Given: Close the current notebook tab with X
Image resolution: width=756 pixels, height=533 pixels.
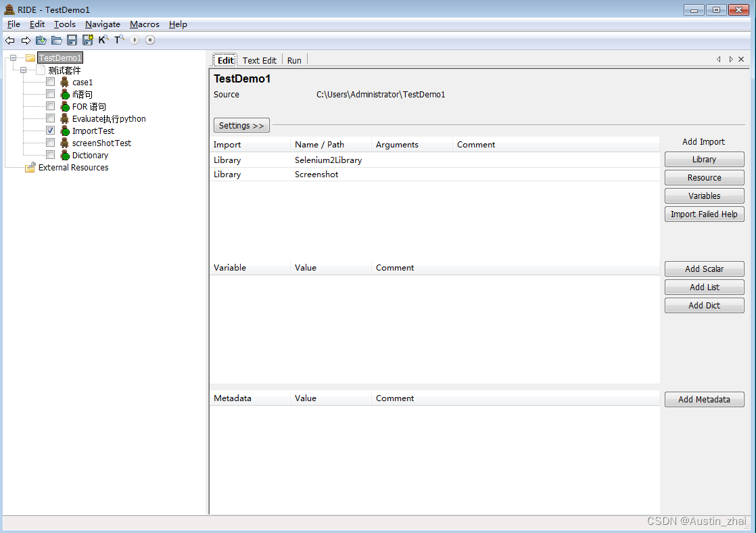Looking at the screenshot, I should tap(741, 59).
